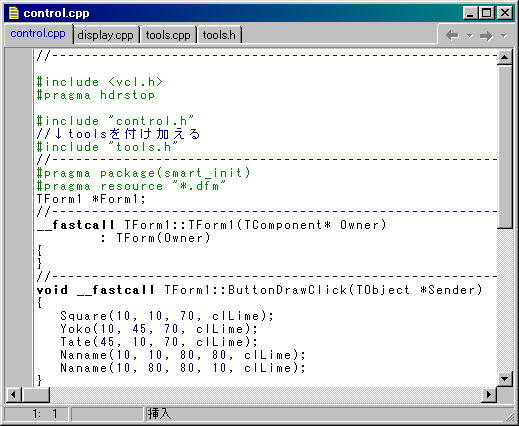Click the line '#include "tools.h"'
This screenshot has height=426, width=519.
pyautogui.click(x=107, y=147)
